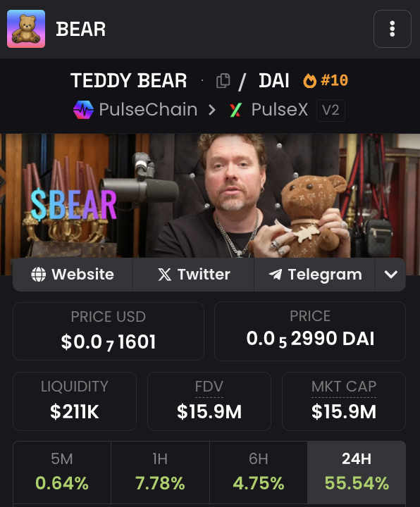Click the Telegram paper plane icon

click(x=276, y=275)
